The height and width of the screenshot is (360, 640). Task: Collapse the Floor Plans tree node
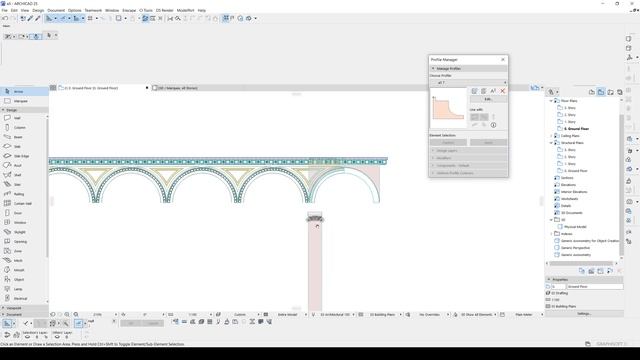[551, 100]
